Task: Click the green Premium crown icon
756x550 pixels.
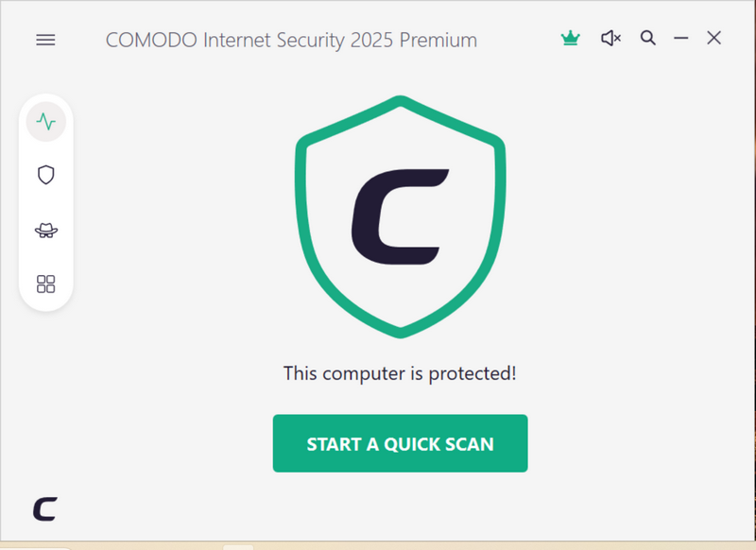Action: pyautogui.click(x=570, y=39)
